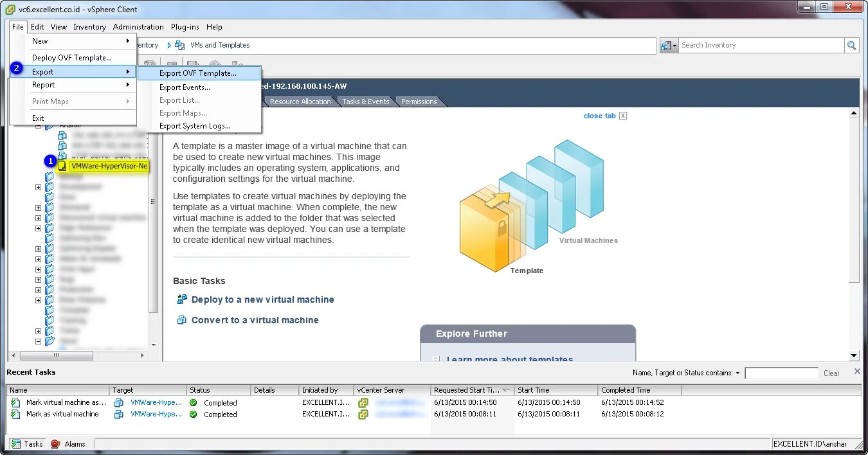Viewport: 868px width, 455px height.
Task: Click the Deploy to a new virtual machine icon
Action: pyautogui.click(x=182, y=299)
